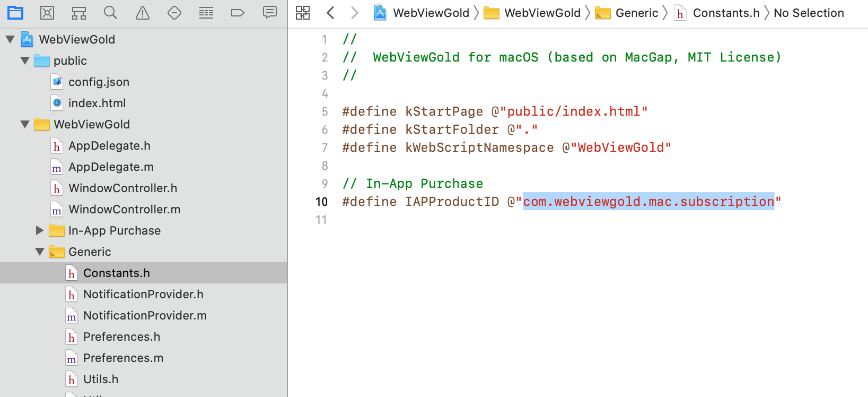The width and height of the screenshot is (868, 397).
Task: Open AppDelegate.m
Action: [x=111, y=167]
